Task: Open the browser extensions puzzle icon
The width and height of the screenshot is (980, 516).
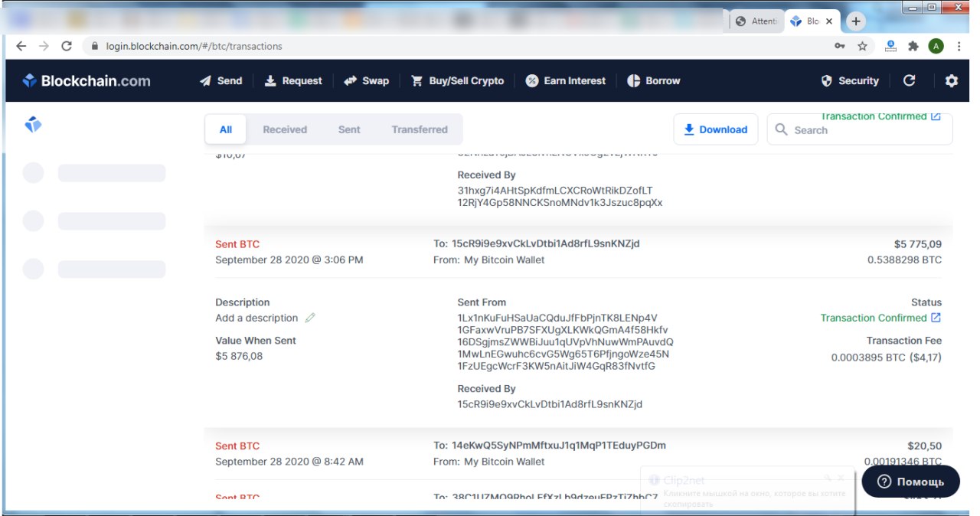Action: point(913,46)
